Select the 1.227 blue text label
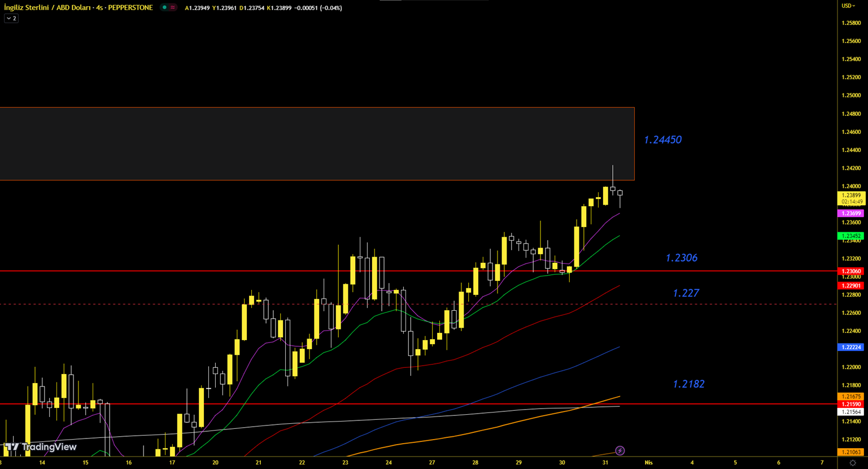 coord(686,293)
